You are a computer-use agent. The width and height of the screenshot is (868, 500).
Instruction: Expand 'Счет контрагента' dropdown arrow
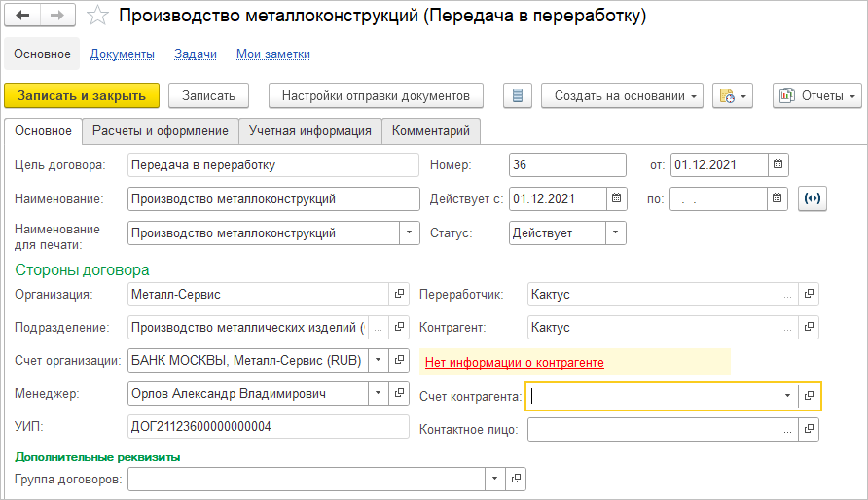(x=786, y=396)
